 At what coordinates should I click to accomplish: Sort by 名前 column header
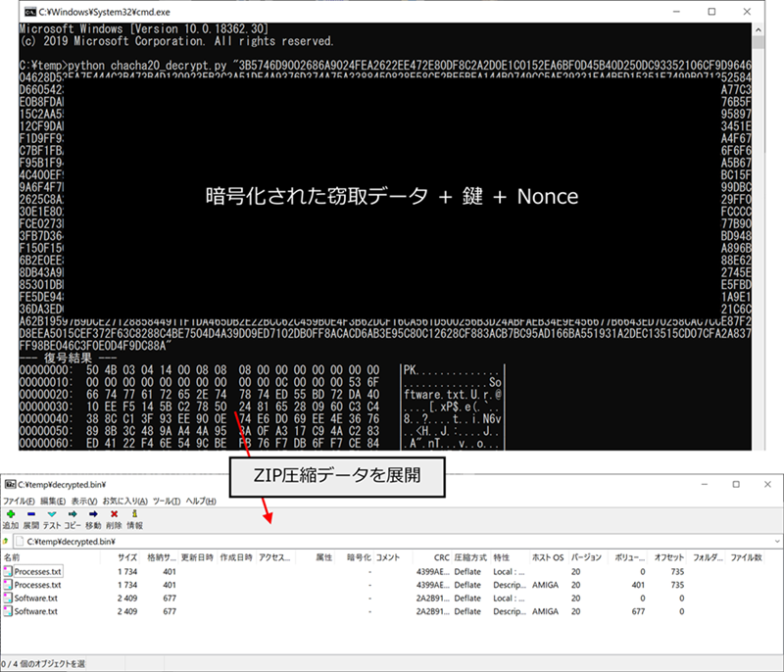pos(12,557)
